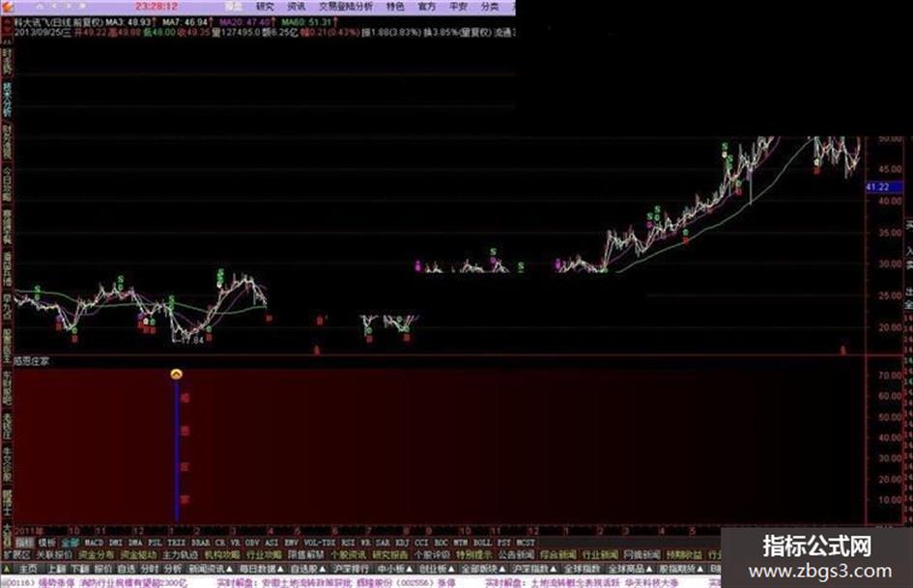The width and height of the screenshot is (913, 588).
Task: Open the 个股资讯 panel
Action: [x=348, y=555]
